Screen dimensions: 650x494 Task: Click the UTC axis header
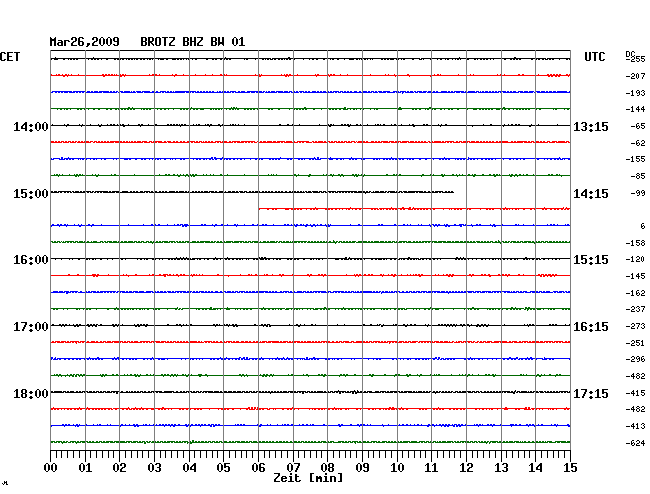(595, 57)
